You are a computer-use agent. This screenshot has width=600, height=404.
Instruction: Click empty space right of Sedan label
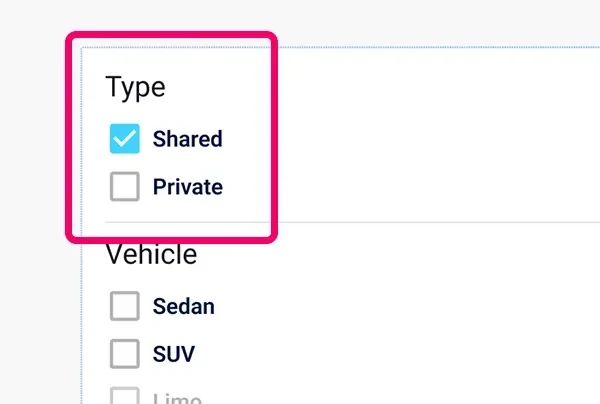(x=400, y=306)
